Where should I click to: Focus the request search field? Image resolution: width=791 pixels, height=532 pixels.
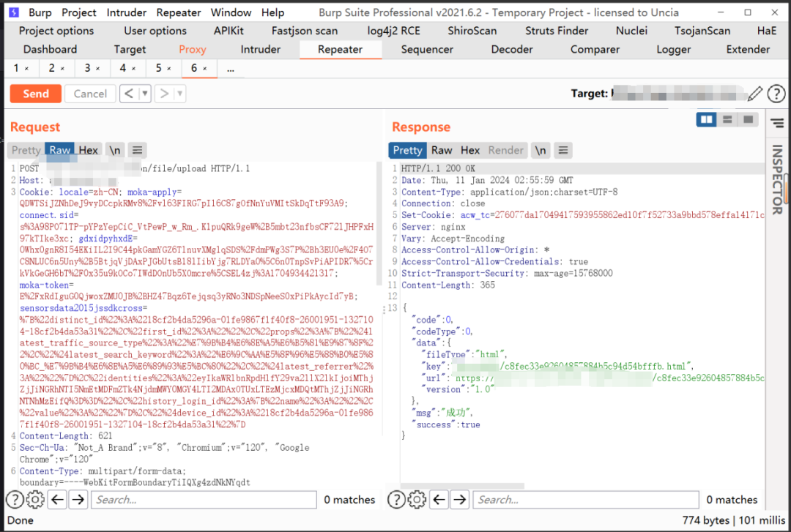204,500
